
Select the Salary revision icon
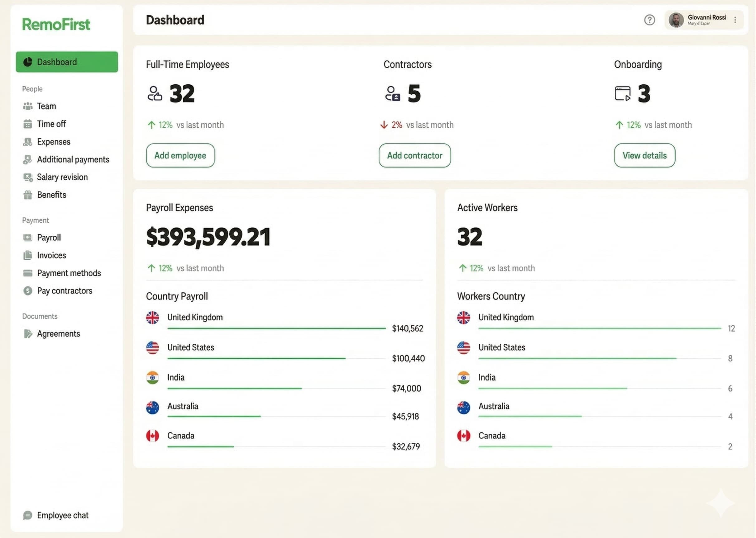[28, 177]
